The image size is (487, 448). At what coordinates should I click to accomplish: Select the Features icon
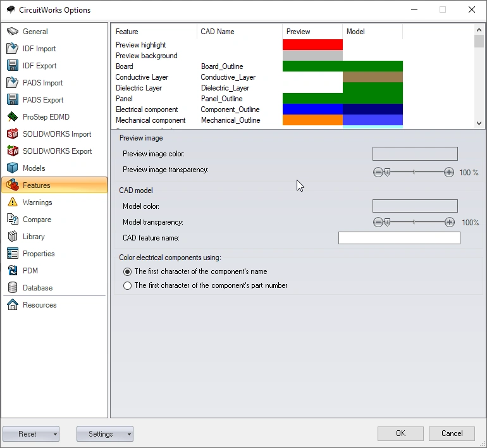pyautogui.click(x=13, y=185)
